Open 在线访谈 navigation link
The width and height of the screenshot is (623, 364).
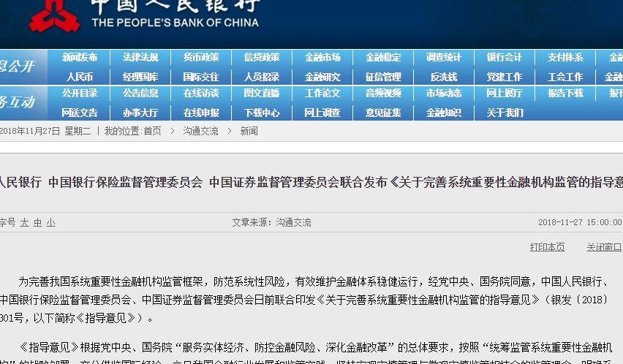pyautogui.click(x=201, y=94)
